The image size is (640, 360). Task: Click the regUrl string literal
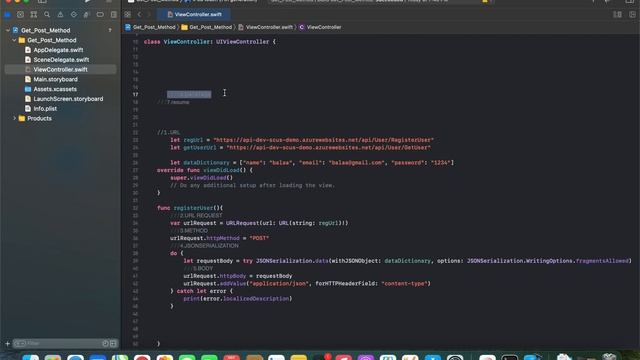pyautogui.click(x=323, y=140)
